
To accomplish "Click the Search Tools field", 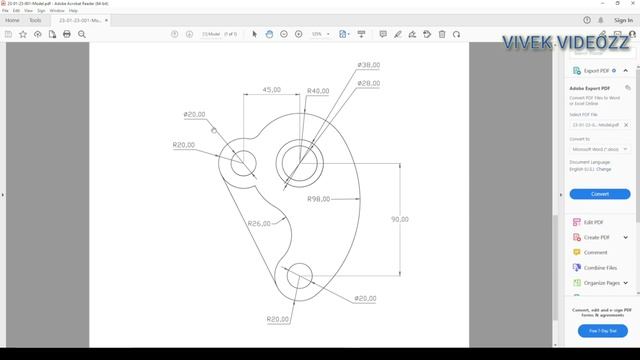I will pyautogui.click(x=602, y=53).
